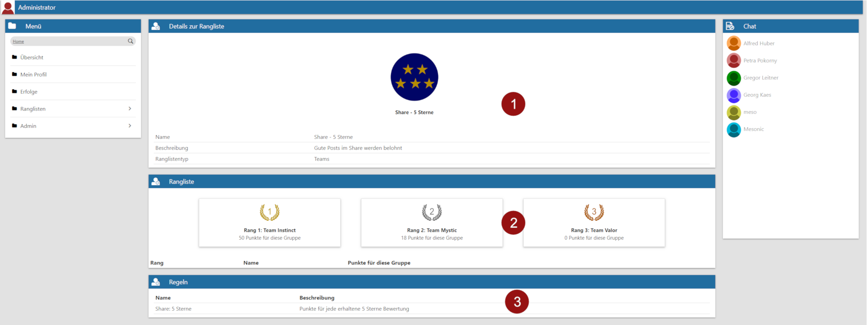This screenshot has height=325, width=868.
Task: Expand the Ranglisten submenu chevron
Action: tap(130, 108)
